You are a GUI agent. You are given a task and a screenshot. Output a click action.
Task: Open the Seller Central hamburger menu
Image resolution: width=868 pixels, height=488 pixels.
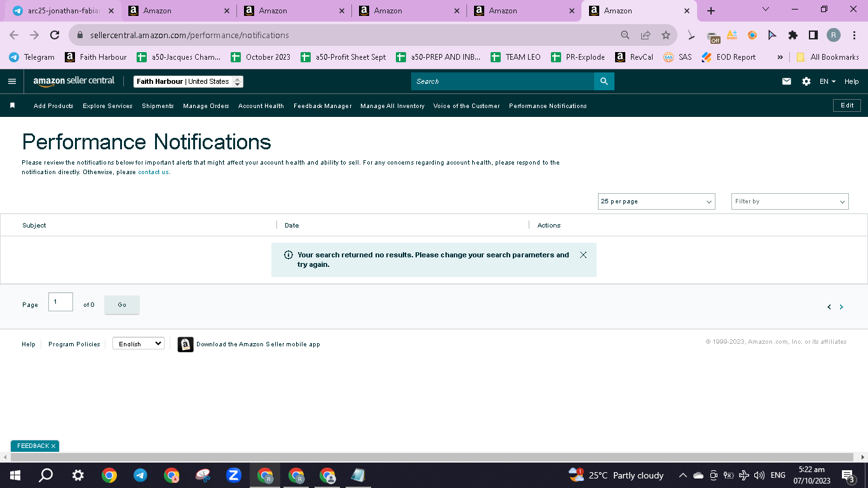(12, 81)
